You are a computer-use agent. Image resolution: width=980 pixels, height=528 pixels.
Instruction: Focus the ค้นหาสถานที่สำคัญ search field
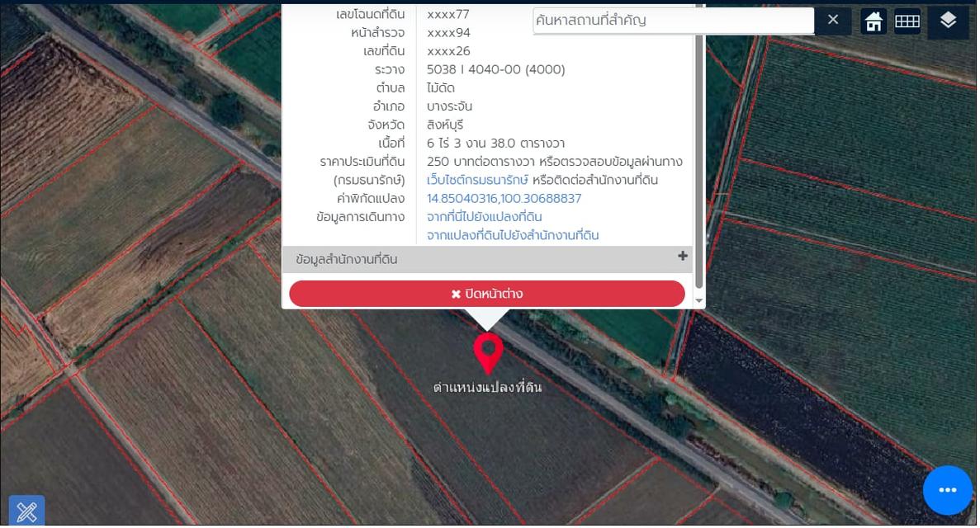tap(675, 21)
